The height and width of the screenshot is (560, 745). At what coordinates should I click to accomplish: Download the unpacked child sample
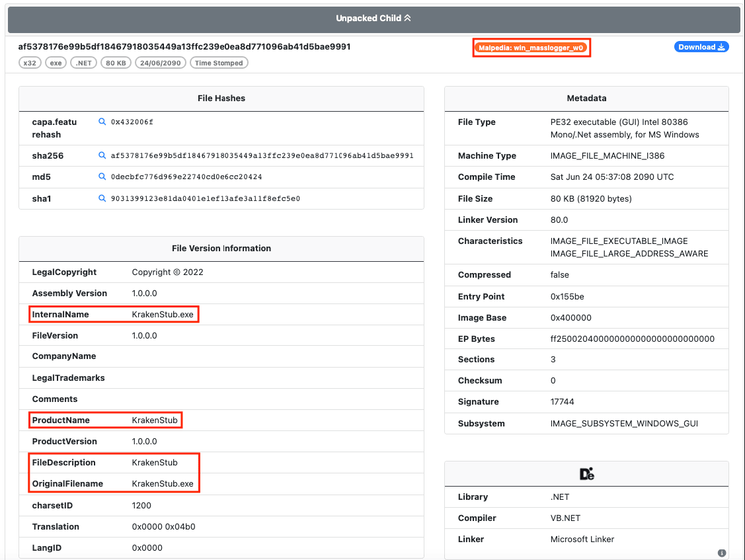[x=701, y=47]
